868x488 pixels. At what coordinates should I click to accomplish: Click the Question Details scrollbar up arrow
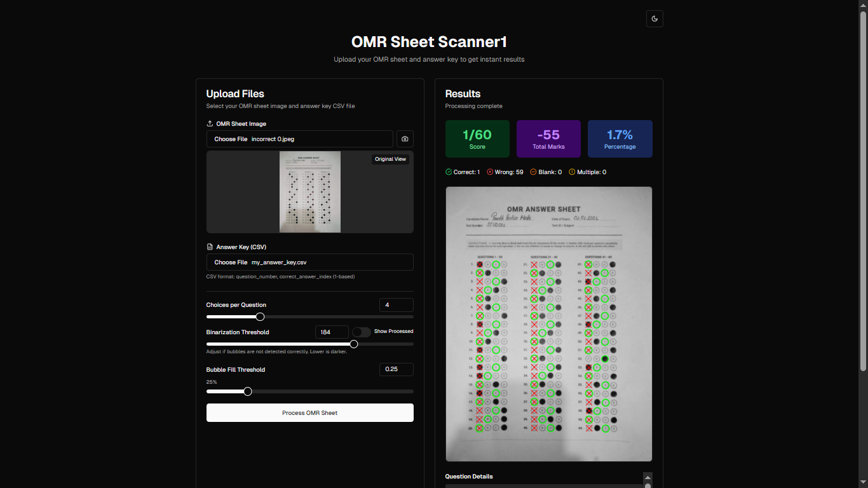(x=647, y=478)
